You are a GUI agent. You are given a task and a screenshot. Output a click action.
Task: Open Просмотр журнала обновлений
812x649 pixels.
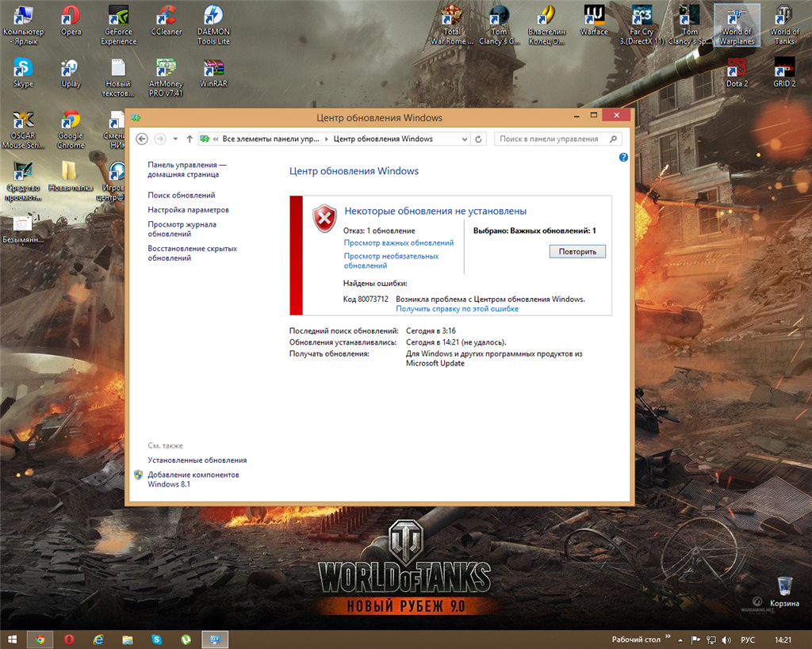point(182,229)
